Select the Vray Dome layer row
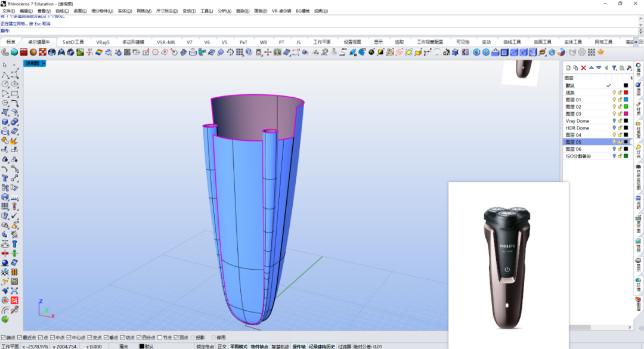The width and height of the screenshot is (644, 349). (x=597, y=121)
